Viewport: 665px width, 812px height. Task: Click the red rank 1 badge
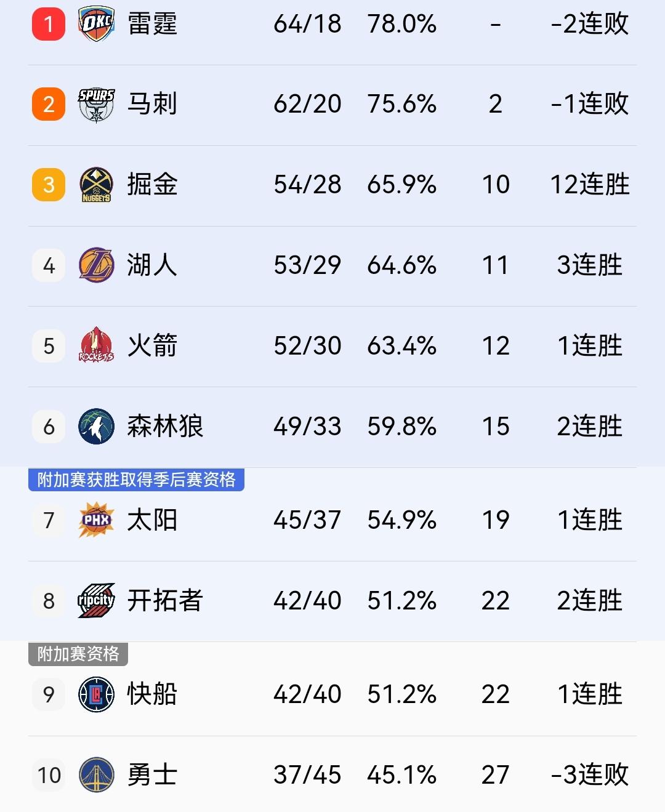coord(48,24)
